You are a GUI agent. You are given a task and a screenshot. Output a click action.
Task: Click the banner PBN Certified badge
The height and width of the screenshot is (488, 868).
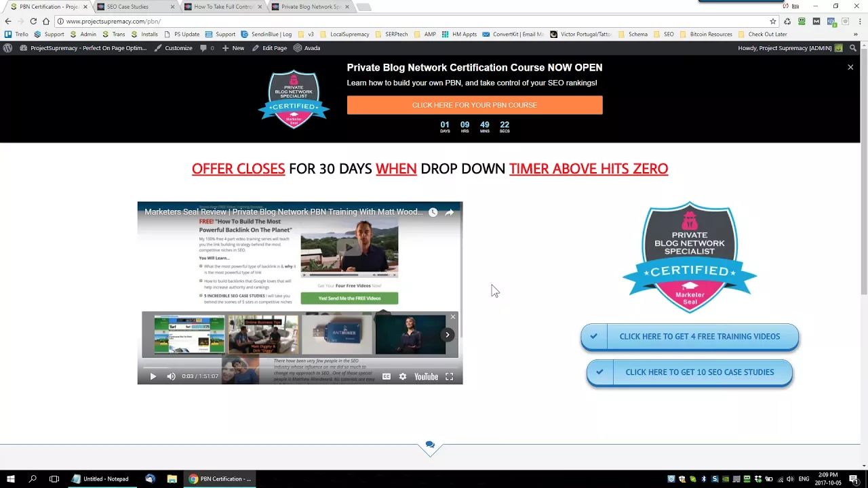coord(294,99)
